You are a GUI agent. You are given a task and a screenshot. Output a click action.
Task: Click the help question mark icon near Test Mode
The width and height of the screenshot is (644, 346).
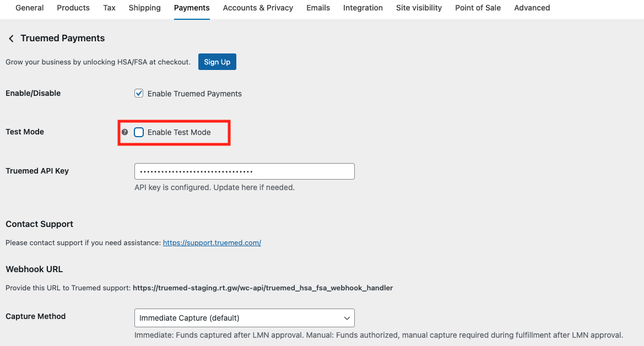pos(123,132)
